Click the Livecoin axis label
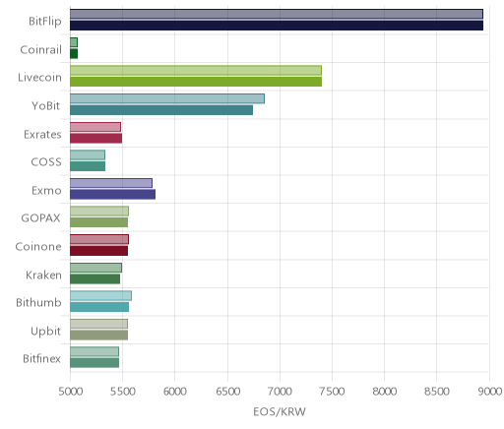Screen dimensions: 504x429 (39, 78)
